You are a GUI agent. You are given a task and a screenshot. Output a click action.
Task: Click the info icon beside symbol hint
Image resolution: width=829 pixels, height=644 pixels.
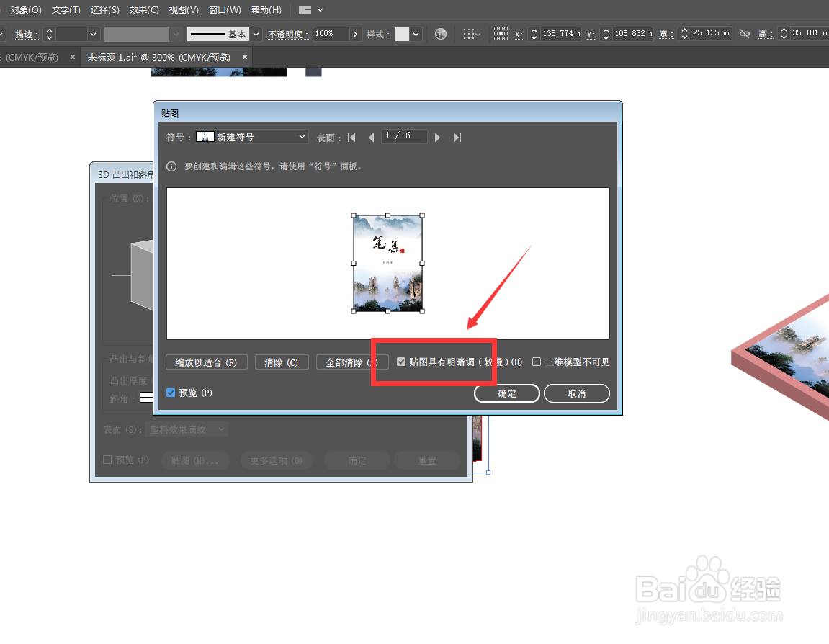click(x=171, y=166)
